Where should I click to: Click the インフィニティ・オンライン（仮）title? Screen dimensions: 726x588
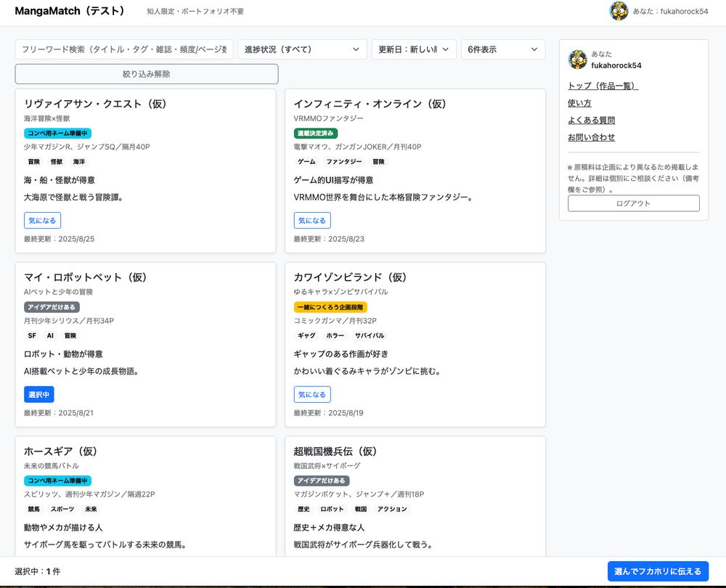point(370,104)
